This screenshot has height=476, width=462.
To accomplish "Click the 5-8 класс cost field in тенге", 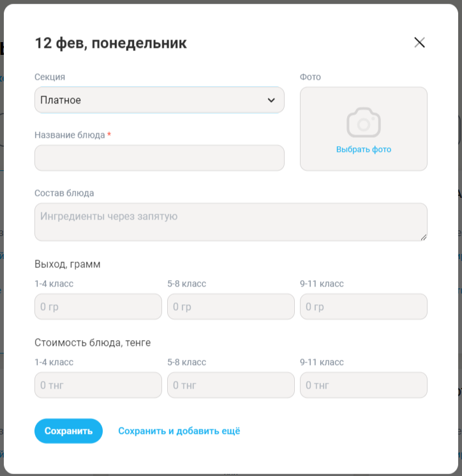I will pyautogui.click(x=230, y=385).
